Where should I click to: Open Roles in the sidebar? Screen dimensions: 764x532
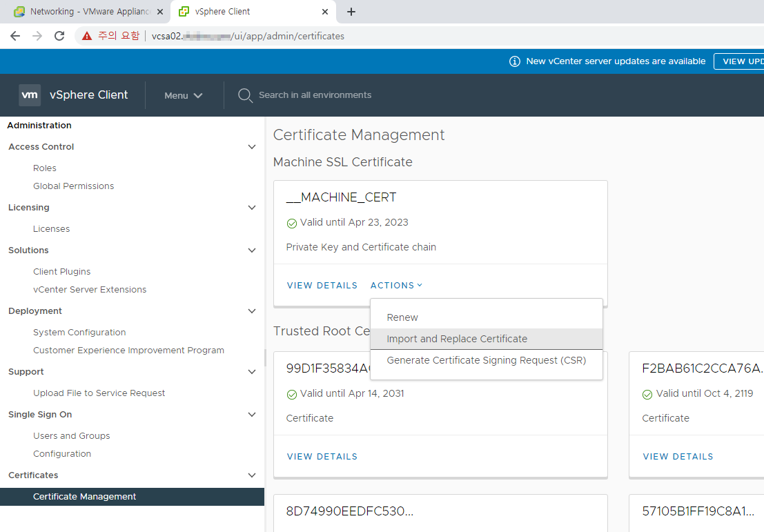point(45,168)
